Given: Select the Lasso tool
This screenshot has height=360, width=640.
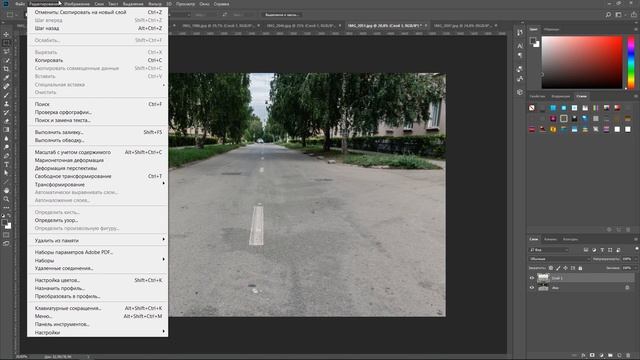Looking at the screenshot, I should coord(6,51).
